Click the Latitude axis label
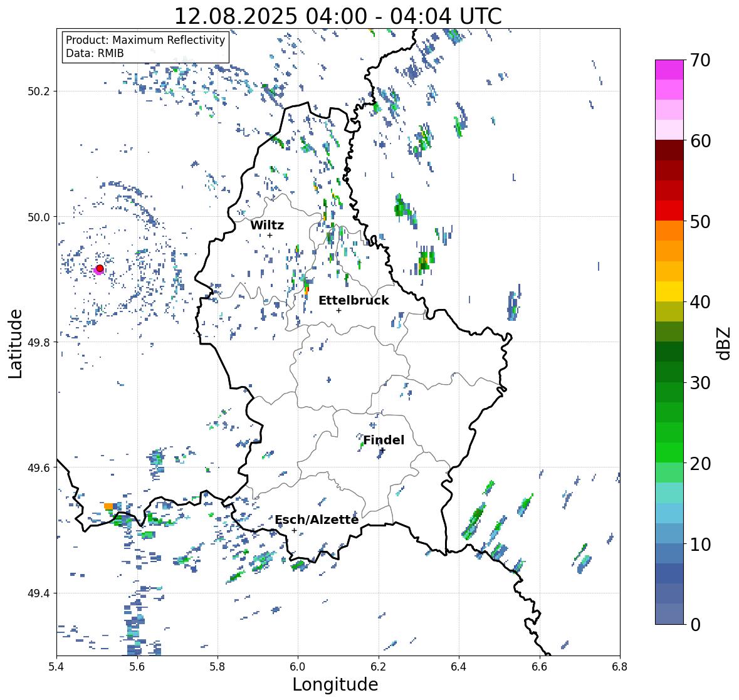Image resolution: width=739 pixels, height=700 pixels. (15, 343)
